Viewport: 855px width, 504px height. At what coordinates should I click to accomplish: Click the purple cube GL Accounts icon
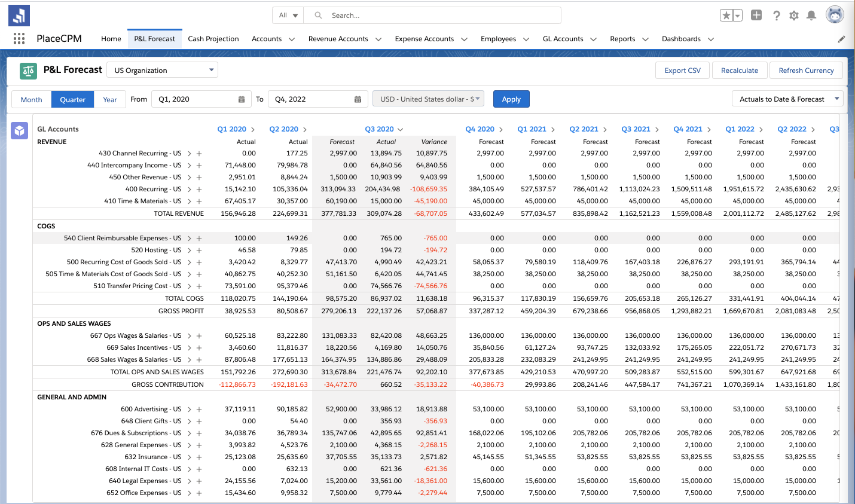point(20,130)
